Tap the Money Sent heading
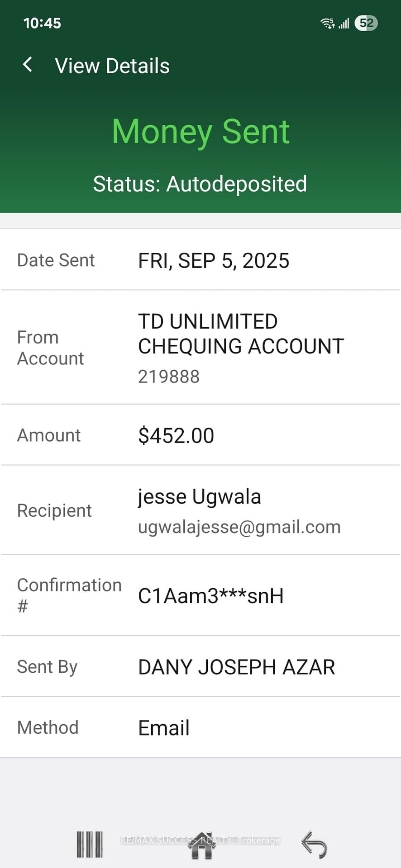Viewport: 401px width, 868px height. [x=200, y=132]
